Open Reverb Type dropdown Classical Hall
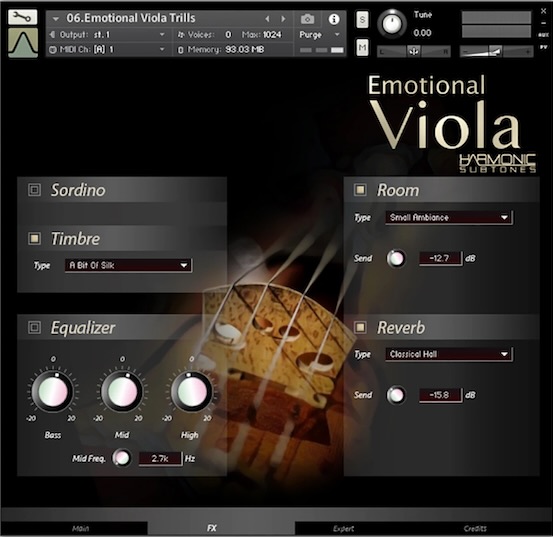This screenshot has width=553, height=537. pyautogui.click(x=449, y=354)
